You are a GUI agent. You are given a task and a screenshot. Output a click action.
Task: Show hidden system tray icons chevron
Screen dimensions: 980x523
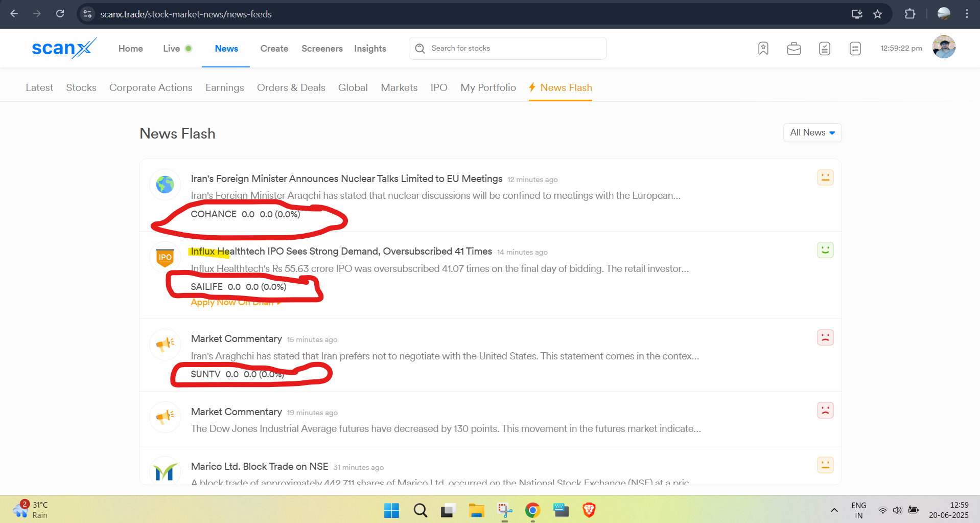click(x=834, y=510)
